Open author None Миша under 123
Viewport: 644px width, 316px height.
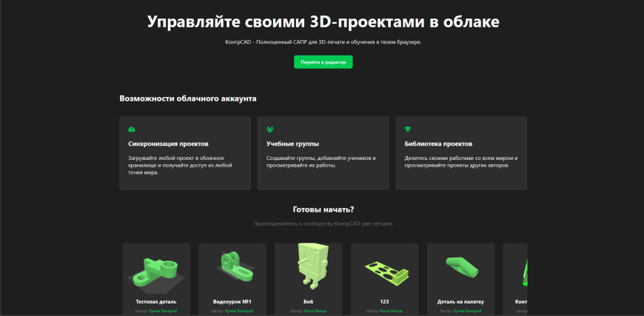(392, 311)
